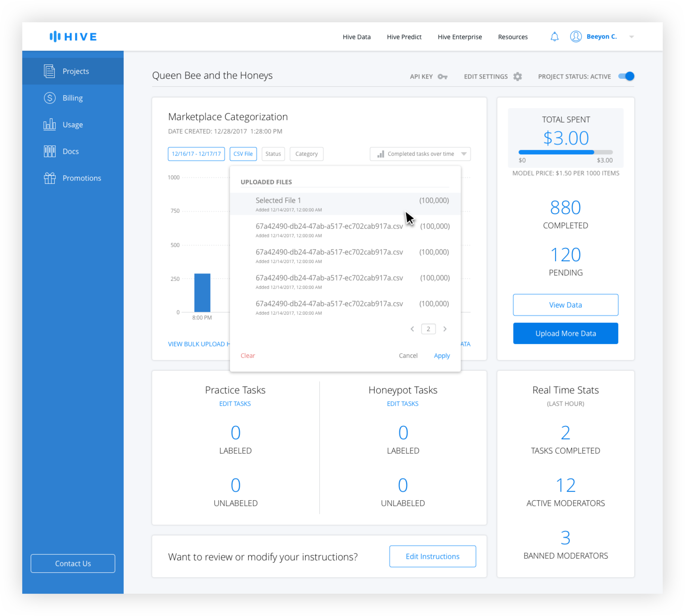The width and height of the screenshot is (685, 616).
Task: Open the 12/16/17 - 12/17/17 date filter
Action: click(x=196, y=154)
